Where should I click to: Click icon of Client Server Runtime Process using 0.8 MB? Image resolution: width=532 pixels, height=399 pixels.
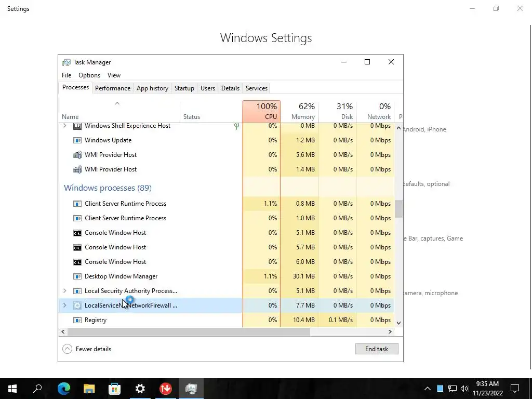point(77,204)
